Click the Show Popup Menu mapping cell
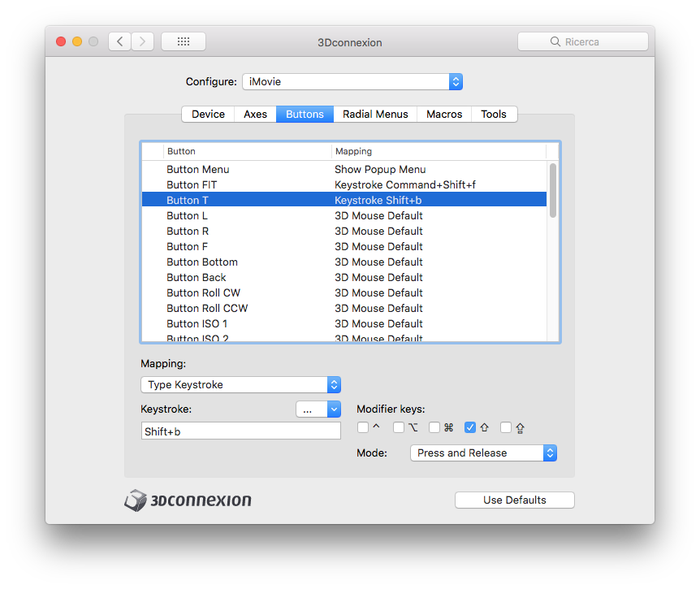 [380, 169]
